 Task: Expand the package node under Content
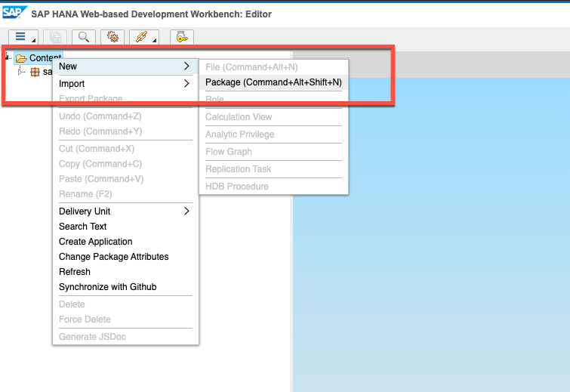tap(20, 72)
